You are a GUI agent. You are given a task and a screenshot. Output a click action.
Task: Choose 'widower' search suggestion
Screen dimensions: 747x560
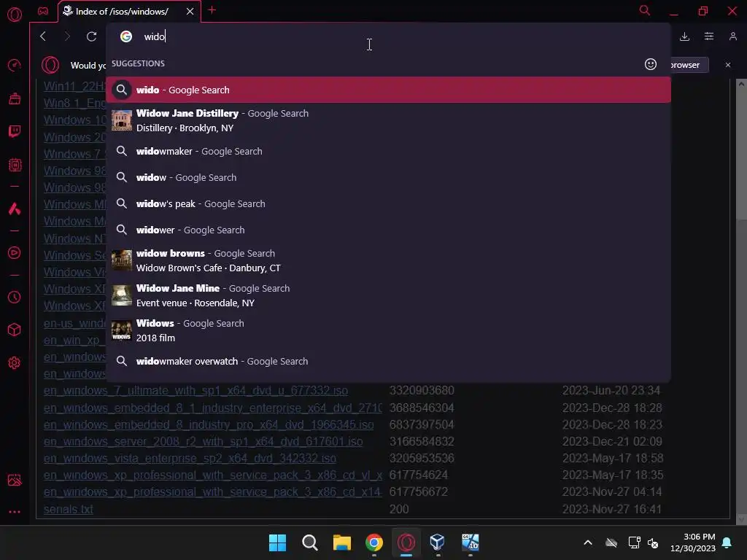(388, 230)
